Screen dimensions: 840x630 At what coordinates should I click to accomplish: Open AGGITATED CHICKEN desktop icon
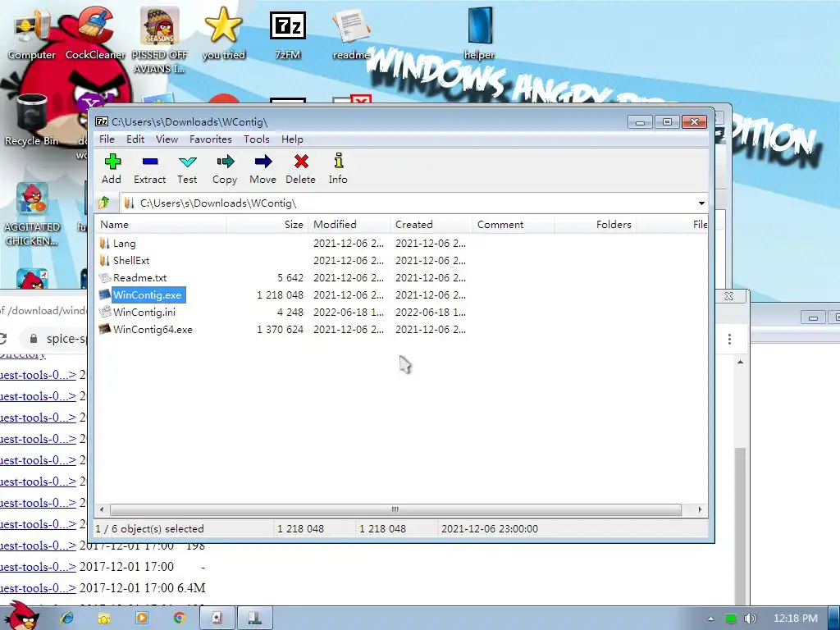[x=32, y=214]
